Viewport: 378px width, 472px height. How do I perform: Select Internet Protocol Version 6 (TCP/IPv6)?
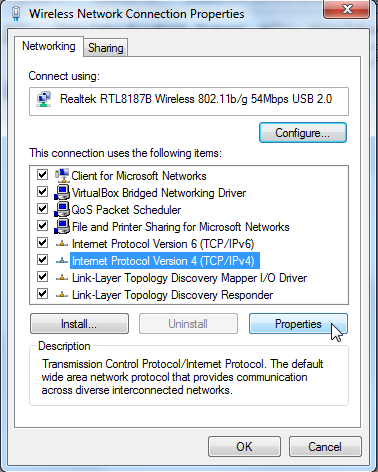(163, 244)
